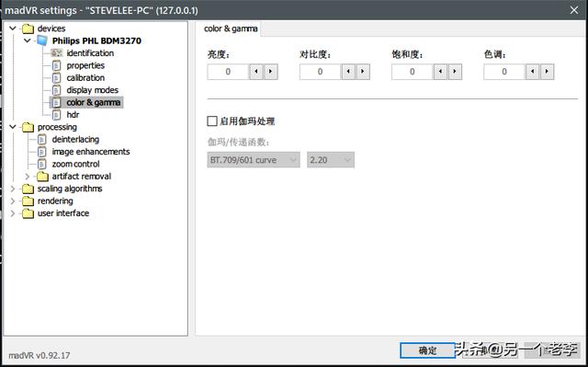
Task: Click the calibration page icon
Action: 56,78
